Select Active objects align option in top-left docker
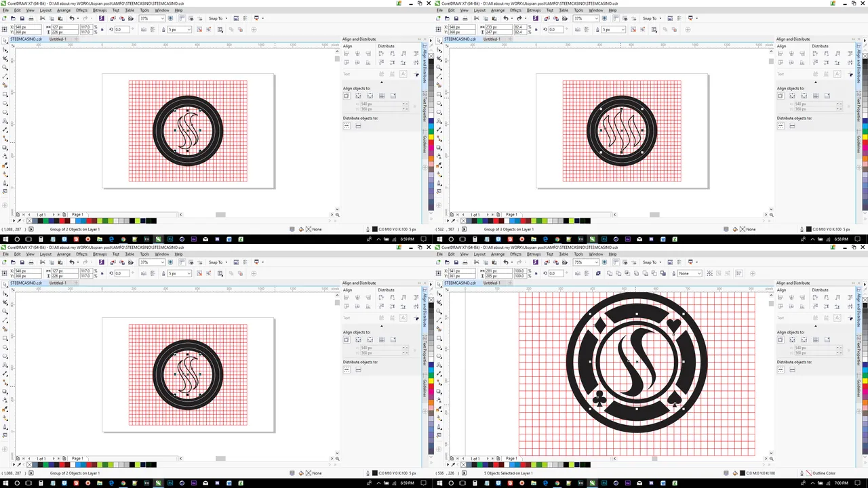The width and height of the screenshot is (868, 488). tap(347, 96)
